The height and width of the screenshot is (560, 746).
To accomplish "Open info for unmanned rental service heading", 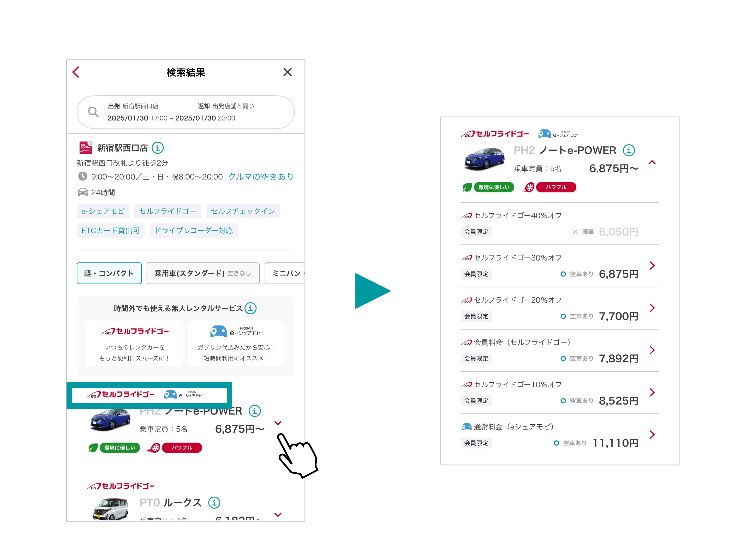I will tap(250, 308).
